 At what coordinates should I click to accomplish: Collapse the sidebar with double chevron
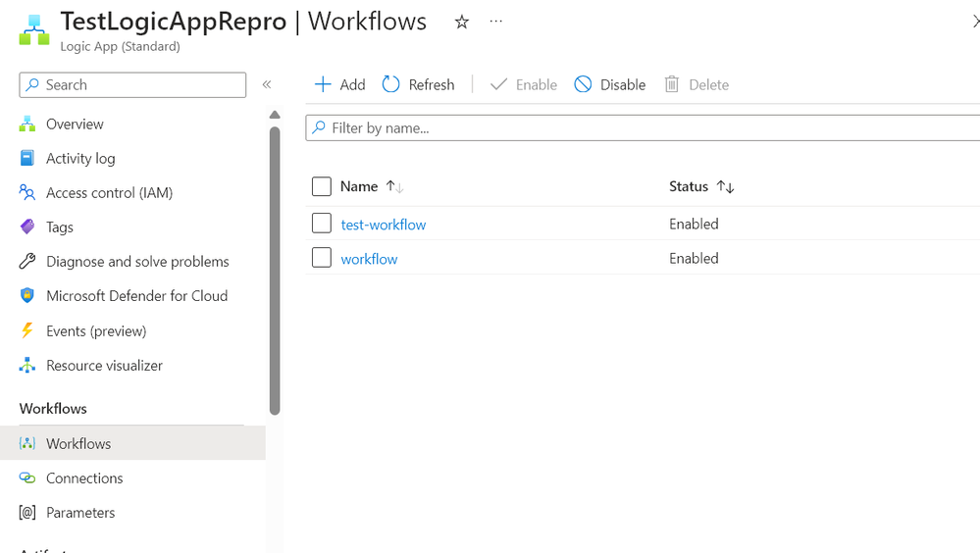(x=267, y=84)
